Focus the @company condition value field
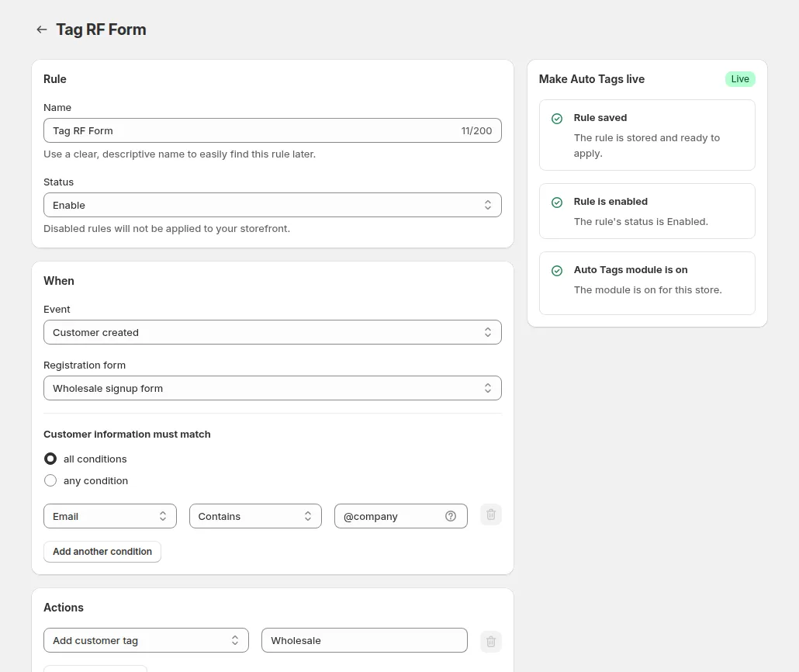The width and height of the screenshot is (799, 672). (x=400, y=516)
